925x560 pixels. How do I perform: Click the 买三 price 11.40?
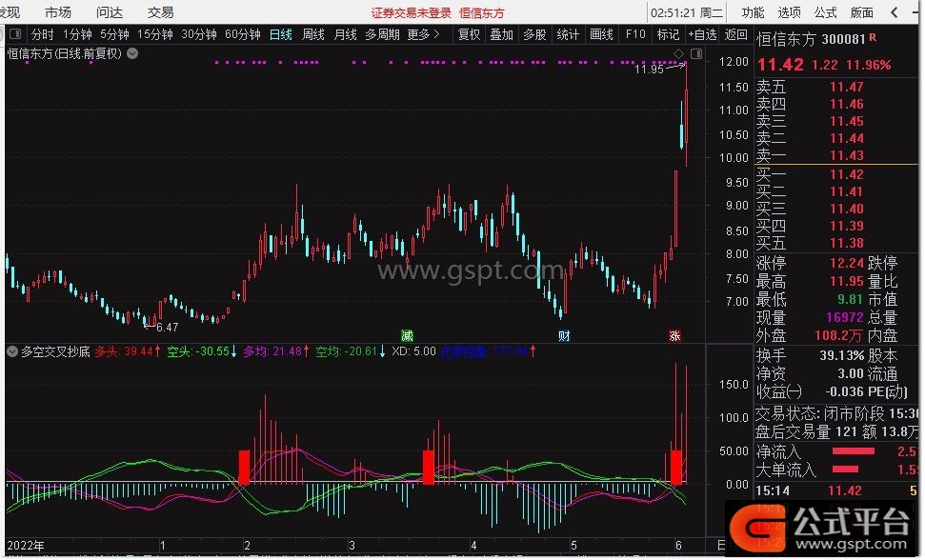847,209
